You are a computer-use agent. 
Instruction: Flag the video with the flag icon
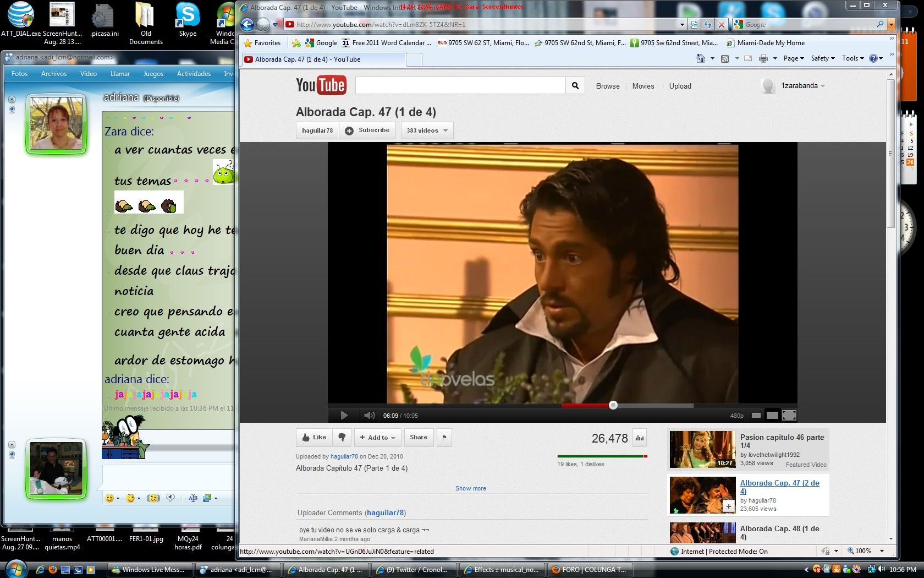[444, 438]
